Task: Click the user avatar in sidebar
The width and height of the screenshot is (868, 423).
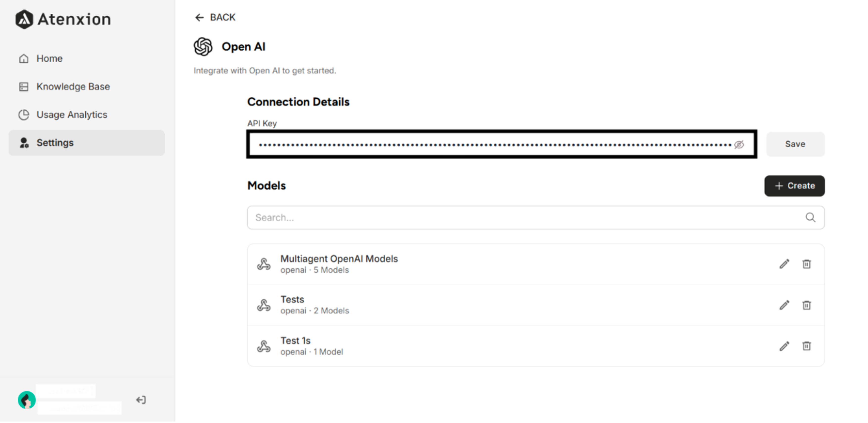Action: click(27, 400)
